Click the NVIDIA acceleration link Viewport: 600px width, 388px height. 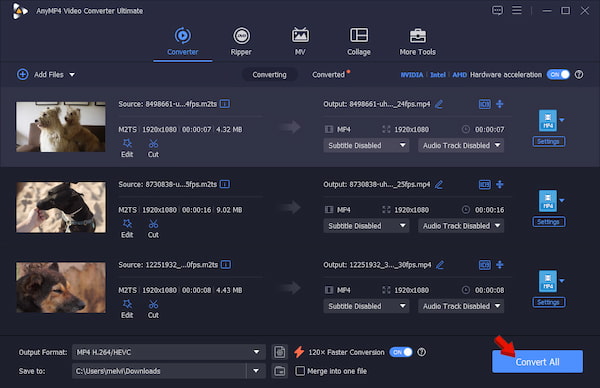(x=412, y=75)
